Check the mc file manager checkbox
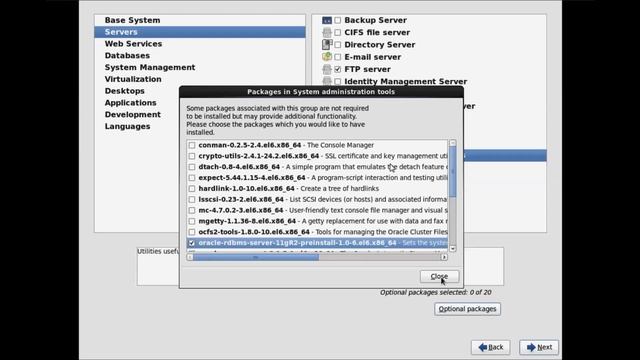 click(x=192, y=210)
